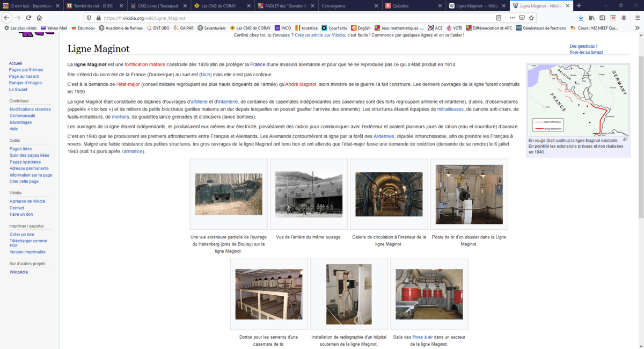Click the URL address field
The height and width of the screenshot is (349, 644).
click(295, 18)
